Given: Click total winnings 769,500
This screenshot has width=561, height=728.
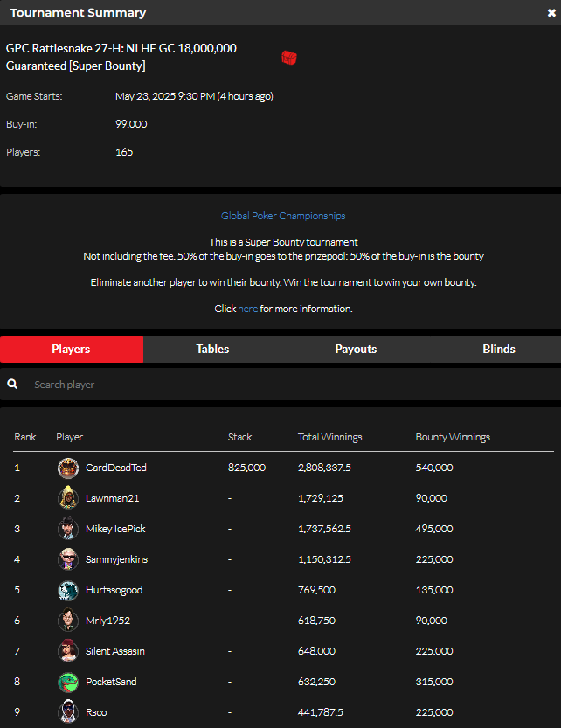Looking at the screenshot, I should 316,590.
